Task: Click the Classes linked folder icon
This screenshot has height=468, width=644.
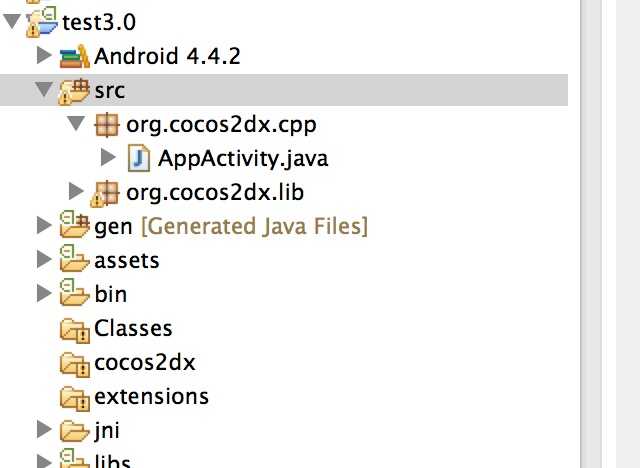Action: tap(75, 330)
